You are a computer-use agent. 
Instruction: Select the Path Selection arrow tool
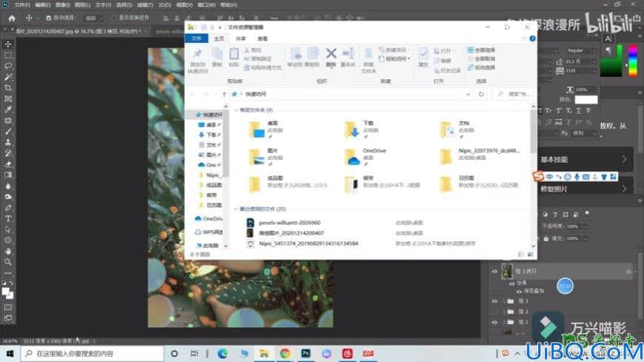pos(8,229)
